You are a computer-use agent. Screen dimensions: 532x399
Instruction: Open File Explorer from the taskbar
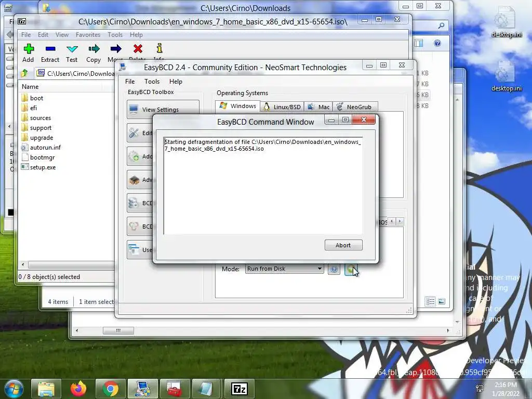46,389
